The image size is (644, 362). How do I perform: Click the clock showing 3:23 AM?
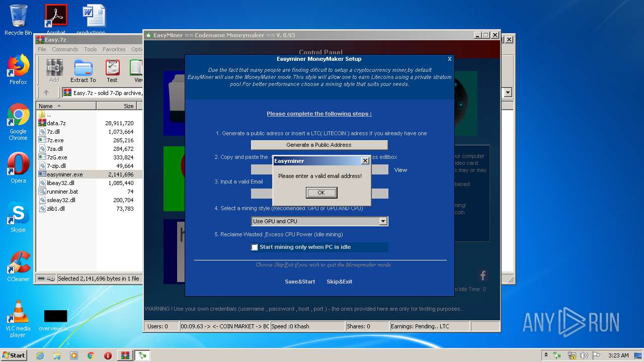coord(619,355)
